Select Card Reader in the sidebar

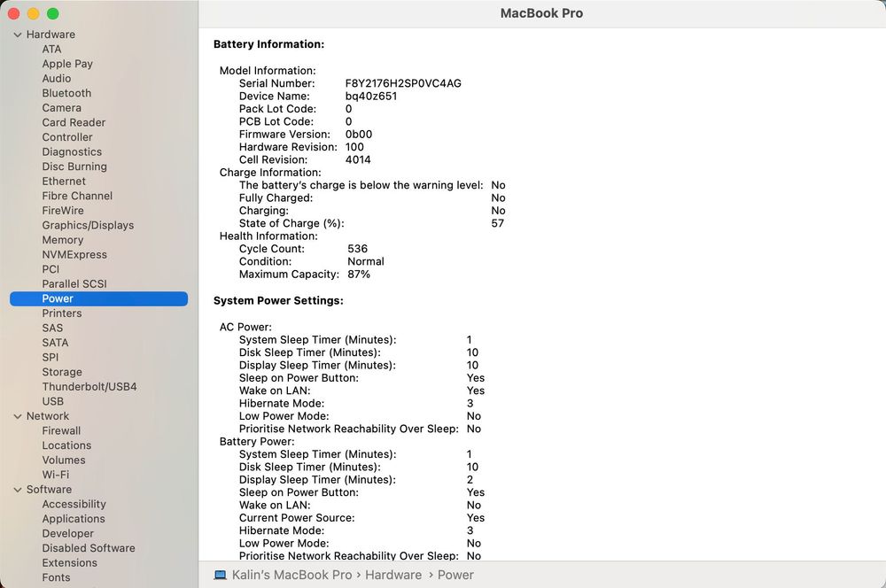[x=74, y=122]
